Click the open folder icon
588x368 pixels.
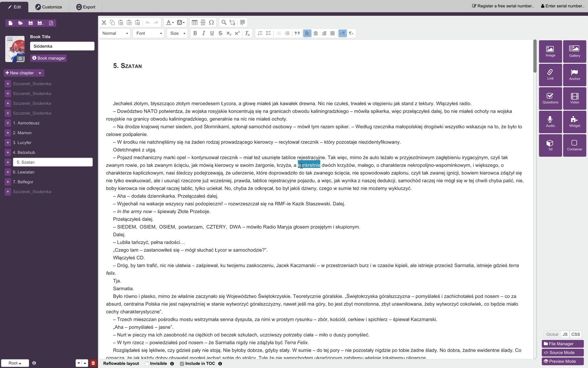point(21,23)
